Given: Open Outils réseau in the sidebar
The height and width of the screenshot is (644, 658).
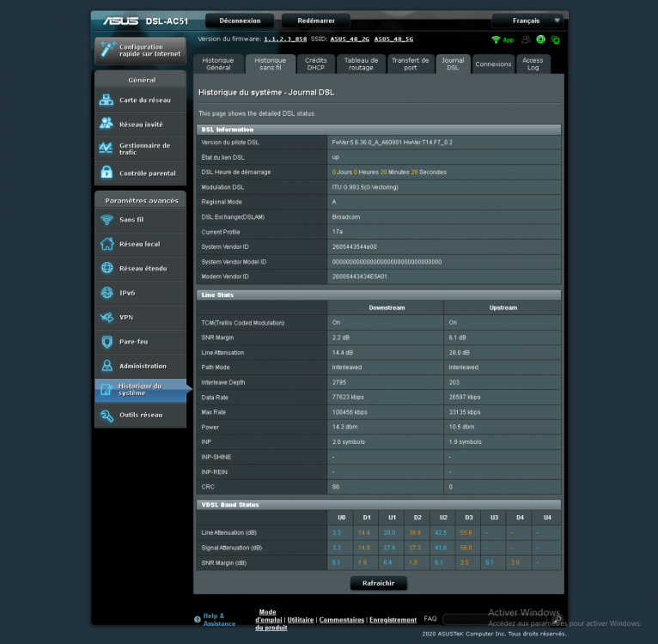Looking at the screenshot, I should click(x=140, y=415).
